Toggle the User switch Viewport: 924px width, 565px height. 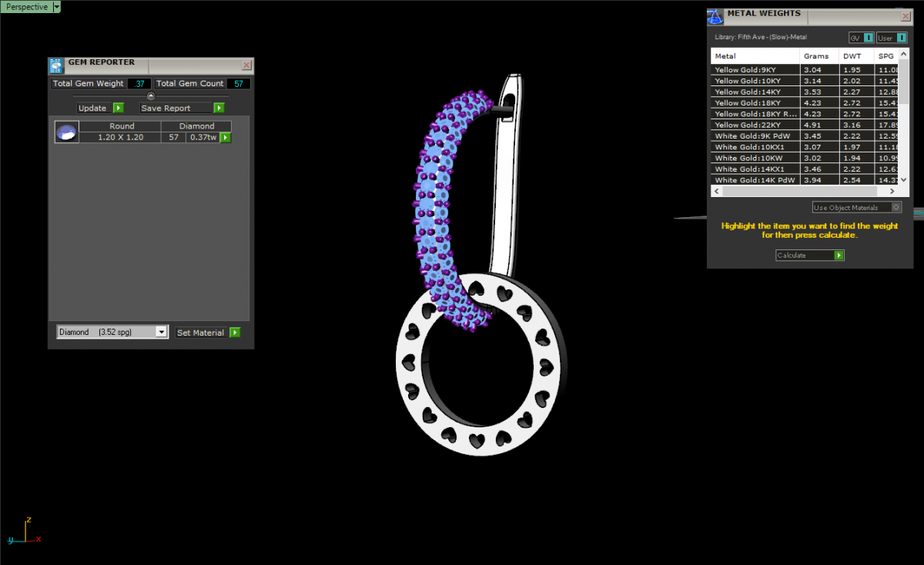[901, 38]
